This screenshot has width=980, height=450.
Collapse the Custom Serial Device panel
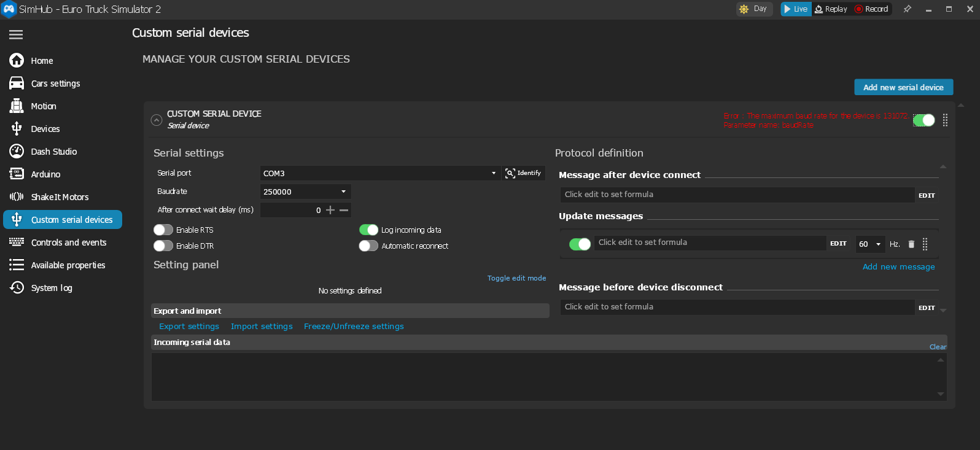(157, 120)
